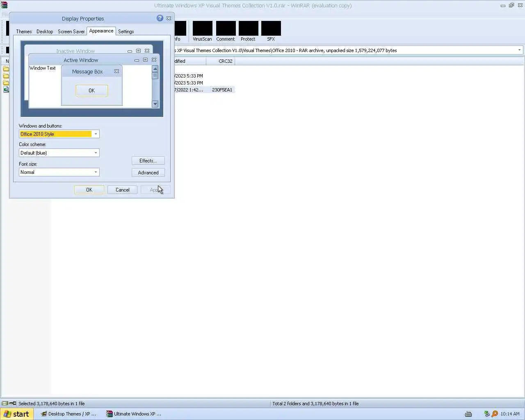Screen dimensions: 525x420
Task: Click OK at bottom of Display Properties
Action: click(x=89, y=190)
